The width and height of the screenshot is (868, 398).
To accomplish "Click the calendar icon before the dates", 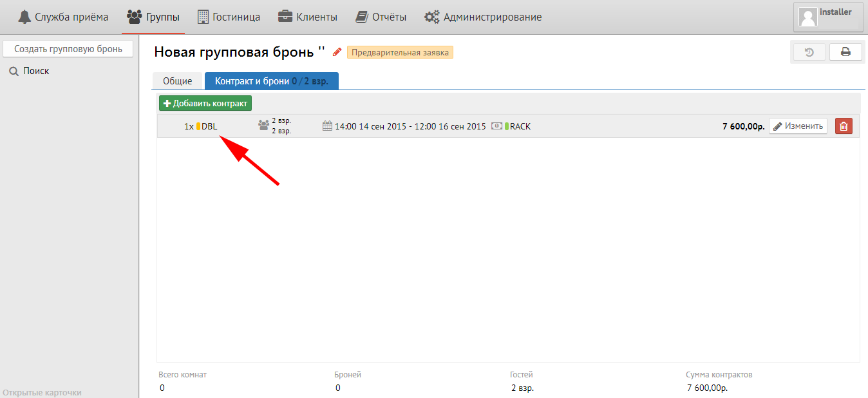I will (x=327, y=126).
